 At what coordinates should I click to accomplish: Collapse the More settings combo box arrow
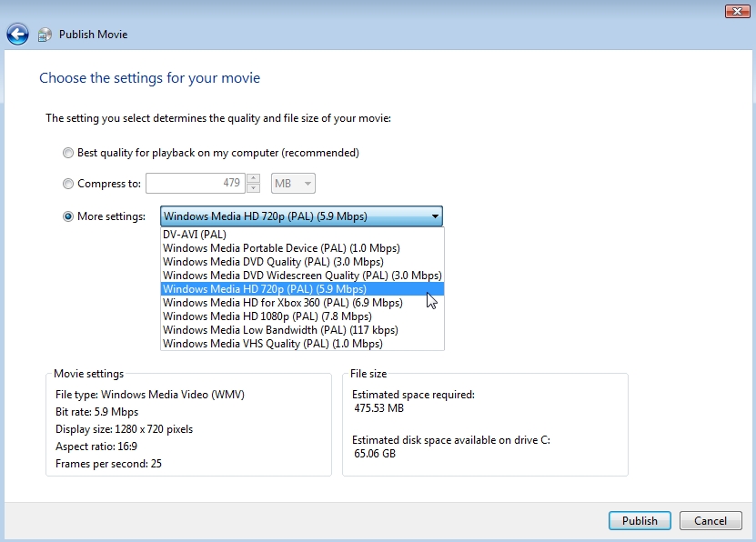coord(435,216)
